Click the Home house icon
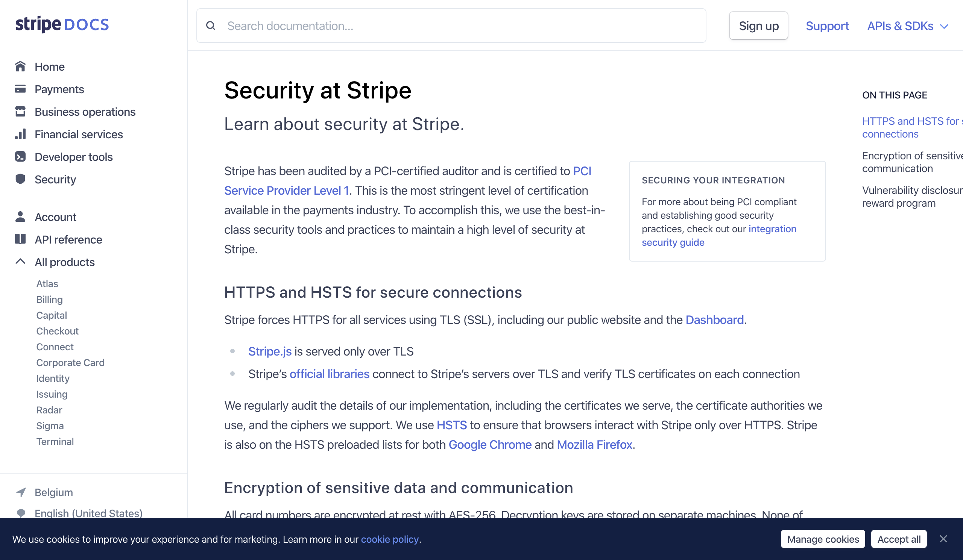This screenshot has height=560, width=963. 20,67
